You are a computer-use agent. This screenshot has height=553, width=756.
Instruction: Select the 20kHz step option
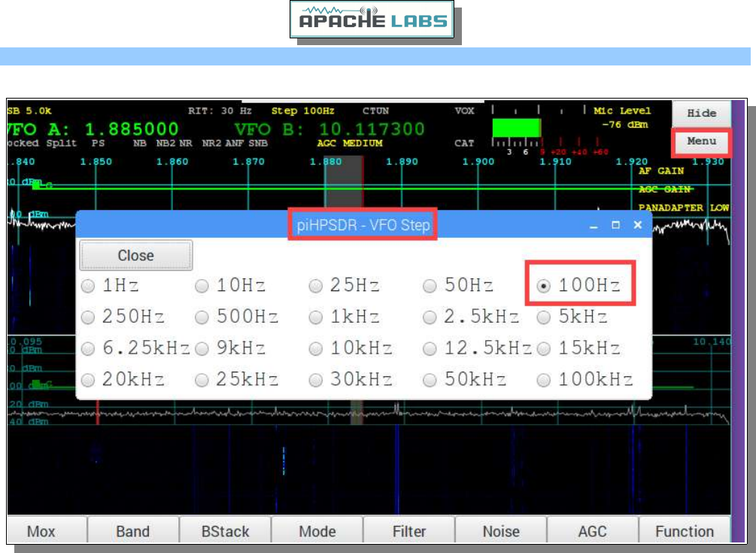(x=88, y=381)
